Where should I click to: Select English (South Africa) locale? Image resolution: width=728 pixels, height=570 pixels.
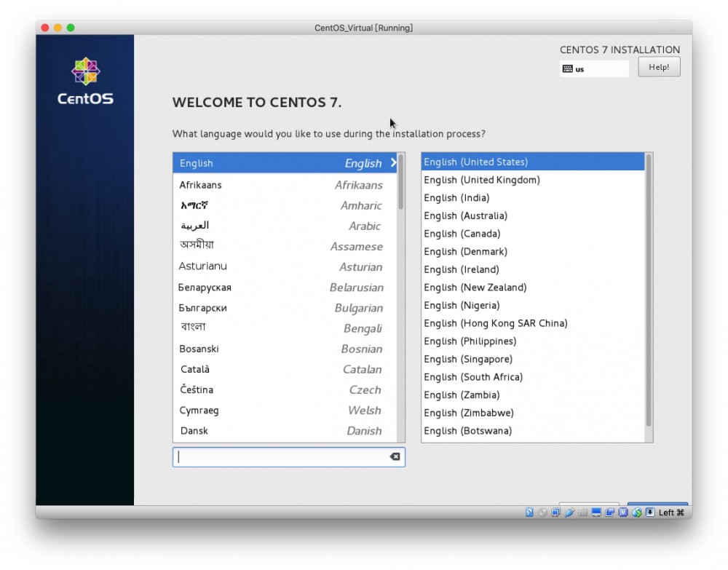point(533,377)
